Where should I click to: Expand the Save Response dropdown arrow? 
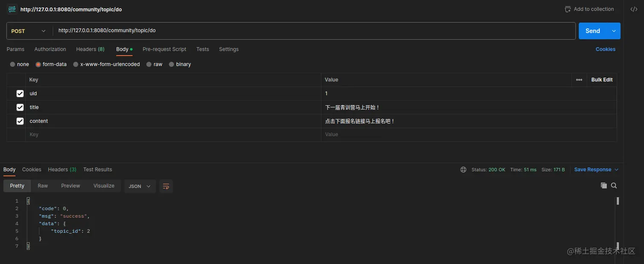tap(616, 170)
